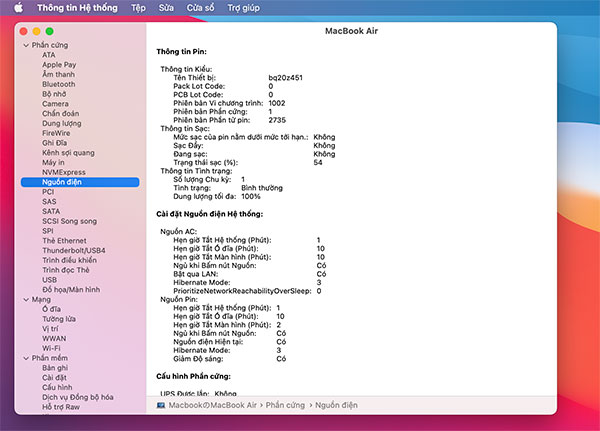
Task: Open the Sửa menu
Action: tap(166, 8)
